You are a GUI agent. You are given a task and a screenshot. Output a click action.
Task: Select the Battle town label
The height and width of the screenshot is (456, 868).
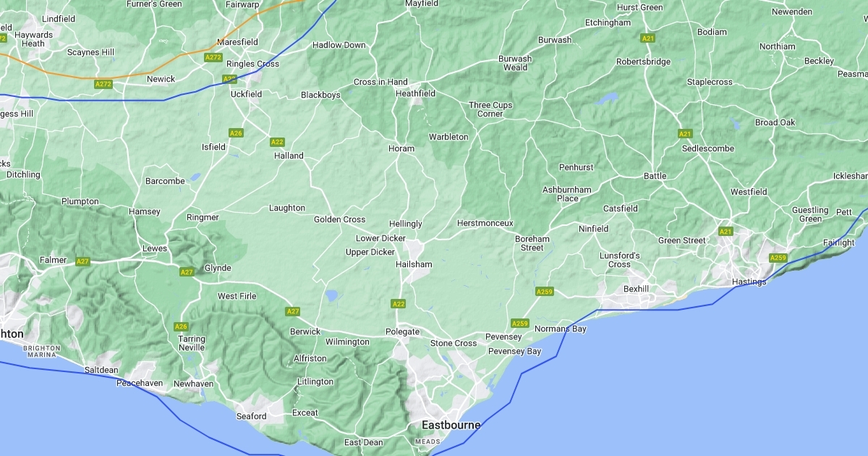point(655,176)
